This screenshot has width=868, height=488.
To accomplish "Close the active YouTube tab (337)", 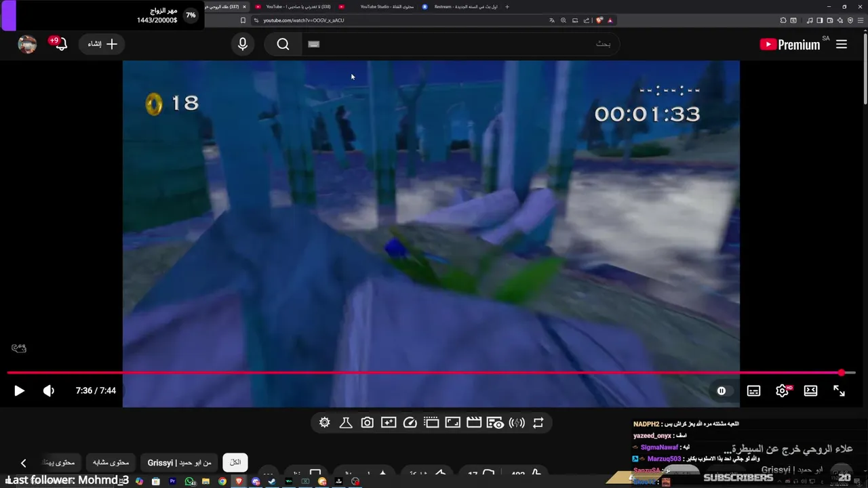I will 245,7.
